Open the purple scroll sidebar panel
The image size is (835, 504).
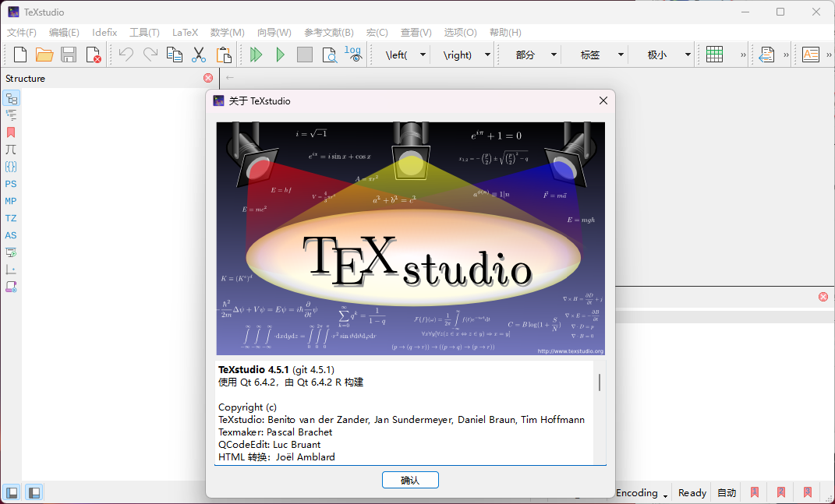11,287
